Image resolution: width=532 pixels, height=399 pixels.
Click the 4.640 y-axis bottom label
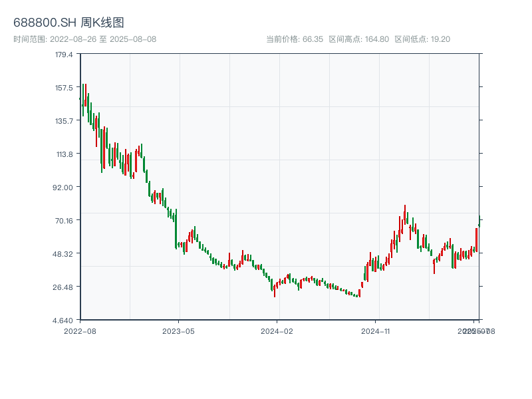click(64, 321)
